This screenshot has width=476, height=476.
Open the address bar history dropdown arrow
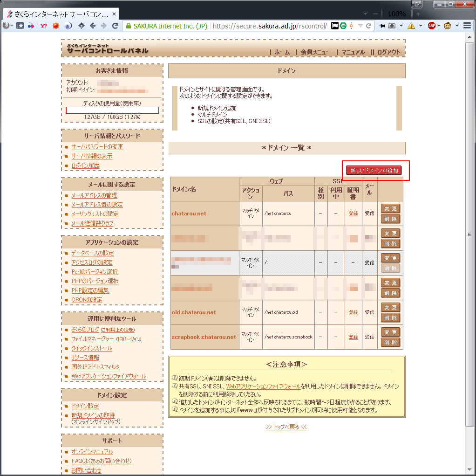360,26
